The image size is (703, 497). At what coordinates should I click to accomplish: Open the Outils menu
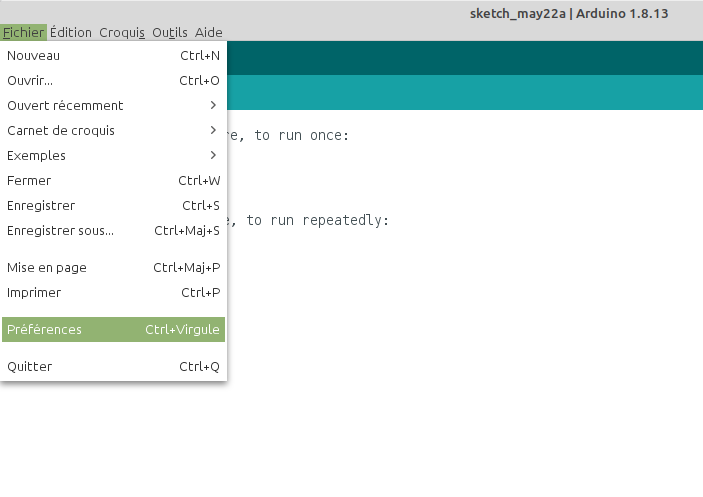tap(169, 33)
